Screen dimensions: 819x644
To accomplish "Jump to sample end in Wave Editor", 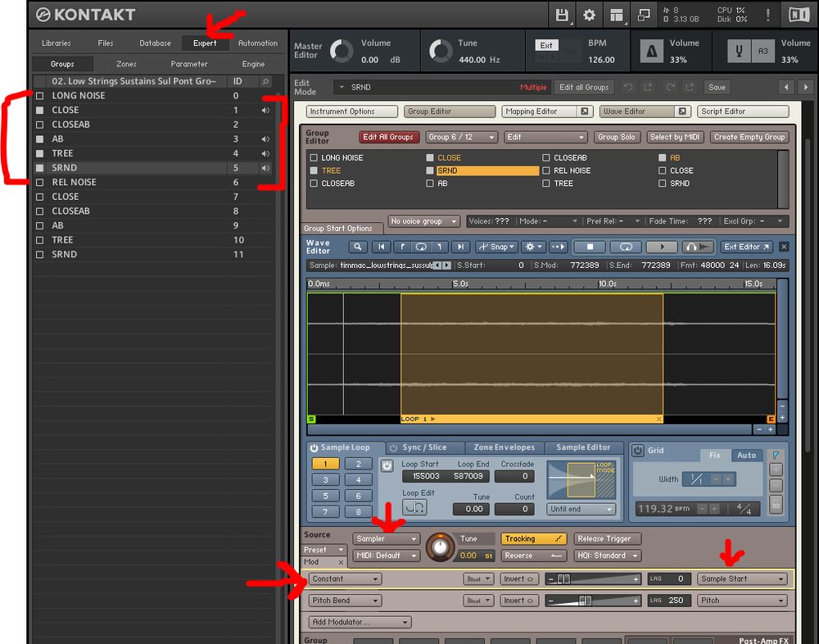I will point(460,247).
